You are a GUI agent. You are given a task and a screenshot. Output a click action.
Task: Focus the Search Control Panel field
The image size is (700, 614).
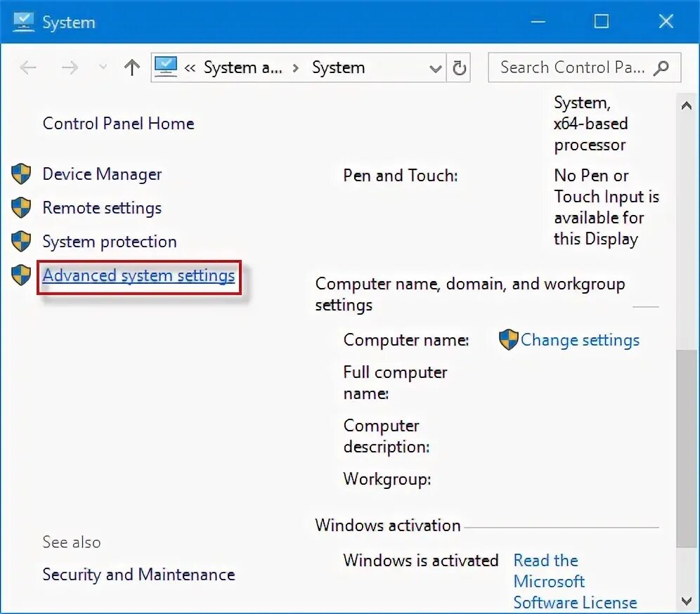pyautogui.click(x=584, y=67)
